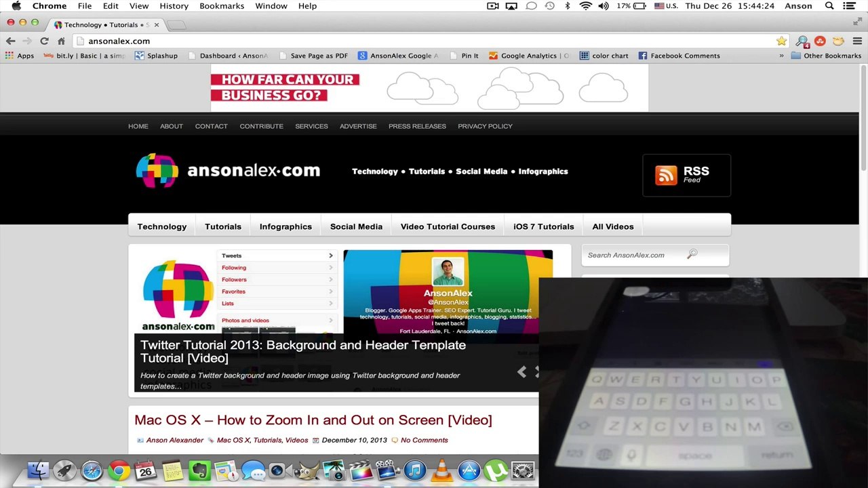Screen dimensions: 868x488
Task: Select the Technology category tab
Action: point(162,226)
